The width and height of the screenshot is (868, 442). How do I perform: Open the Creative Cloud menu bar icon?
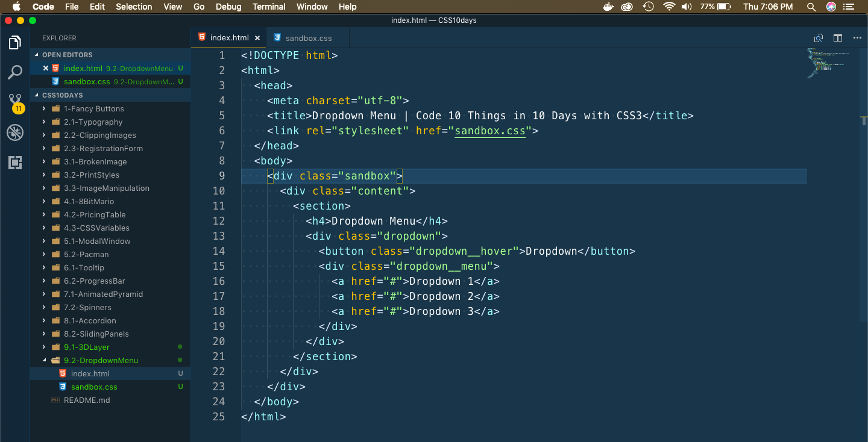[627, 7]
